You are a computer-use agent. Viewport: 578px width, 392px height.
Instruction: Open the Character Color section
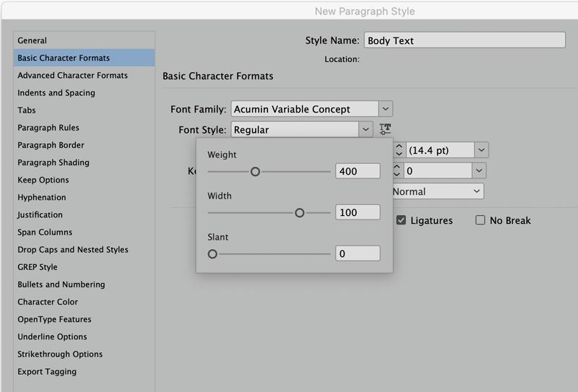tap(48, 302)
